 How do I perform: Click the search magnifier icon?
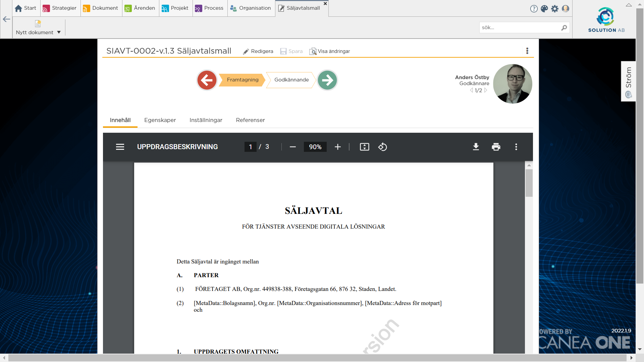tap(564, 27)
